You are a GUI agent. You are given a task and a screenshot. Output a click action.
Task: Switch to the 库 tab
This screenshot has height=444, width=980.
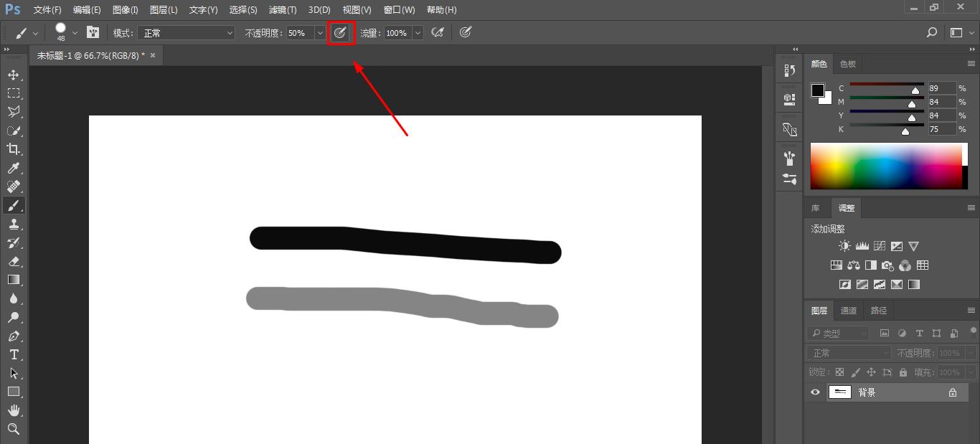(x=816, y=208)
